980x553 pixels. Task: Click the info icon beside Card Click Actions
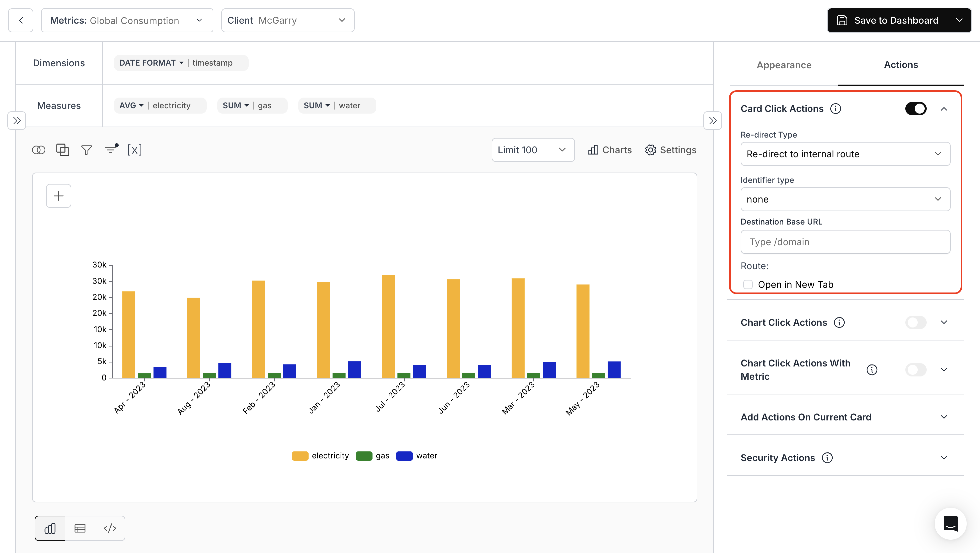pos(835,108)
